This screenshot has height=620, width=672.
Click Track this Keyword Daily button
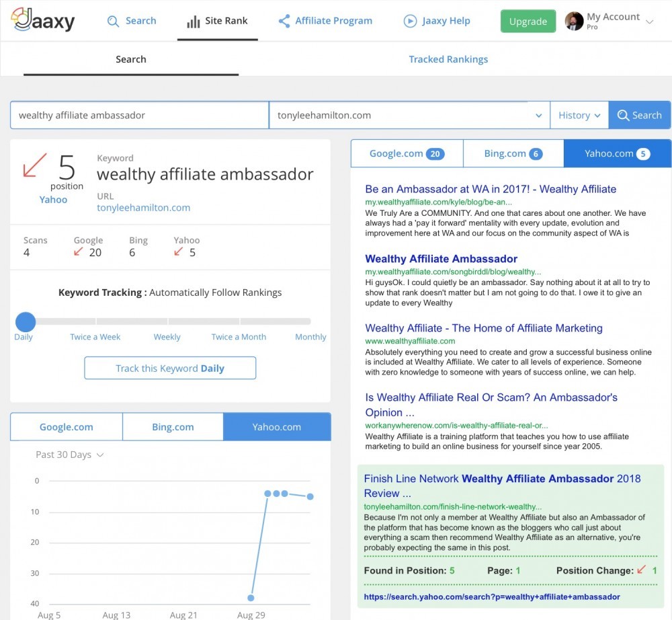(x=170, y=368)
